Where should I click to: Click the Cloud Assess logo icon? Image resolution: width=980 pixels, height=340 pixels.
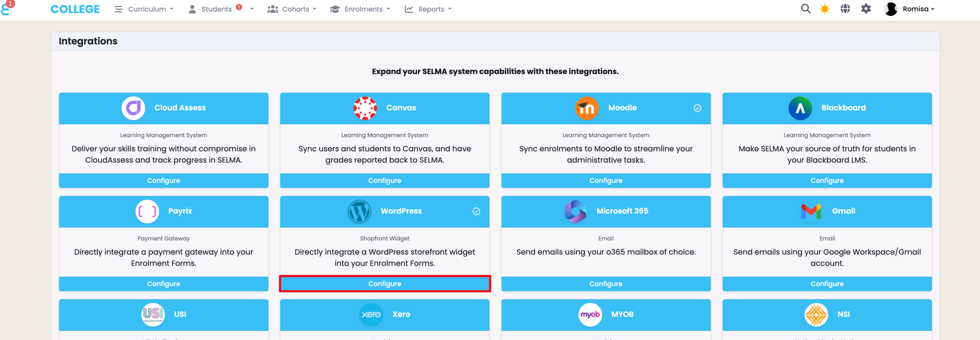pyautogui.click(x=133, y=108)
